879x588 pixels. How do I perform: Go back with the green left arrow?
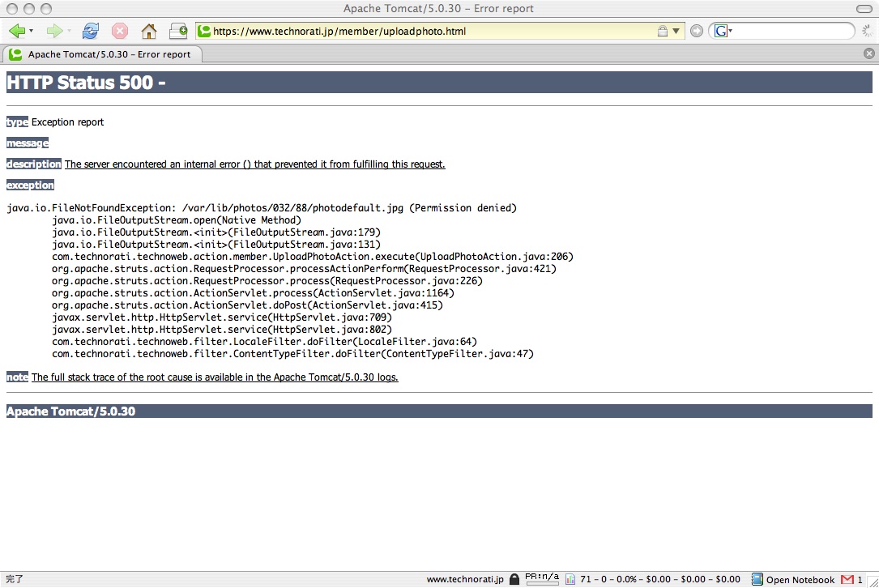17,31
